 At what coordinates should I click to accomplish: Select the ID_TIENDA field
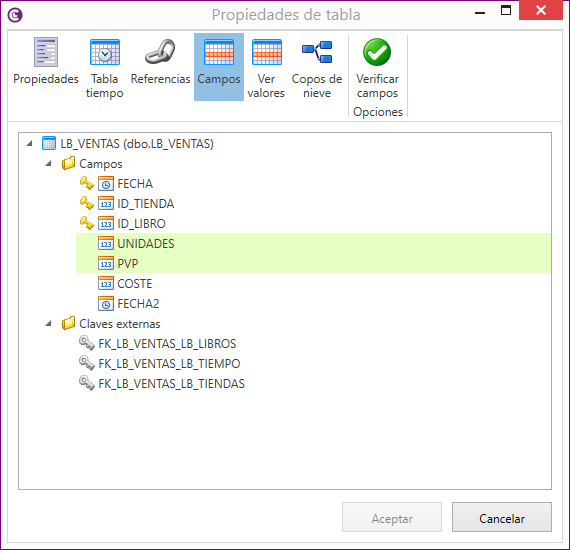145,204
